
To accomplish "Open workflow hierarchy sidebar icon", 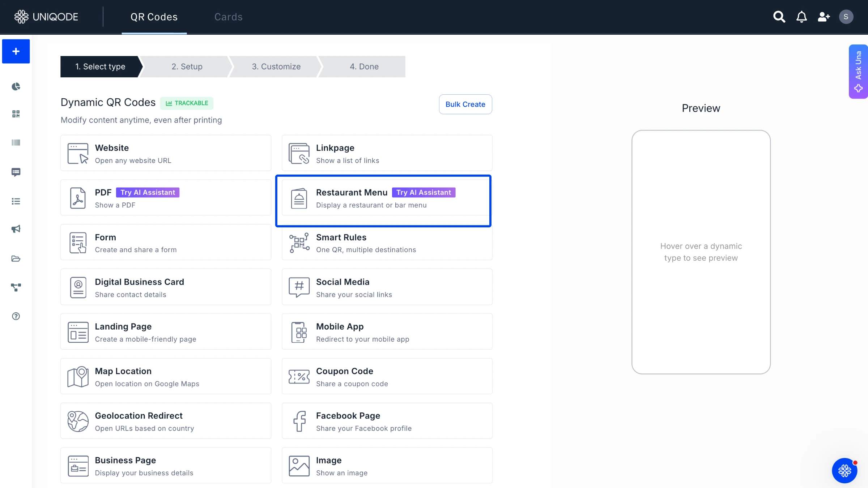I will 16,287.
